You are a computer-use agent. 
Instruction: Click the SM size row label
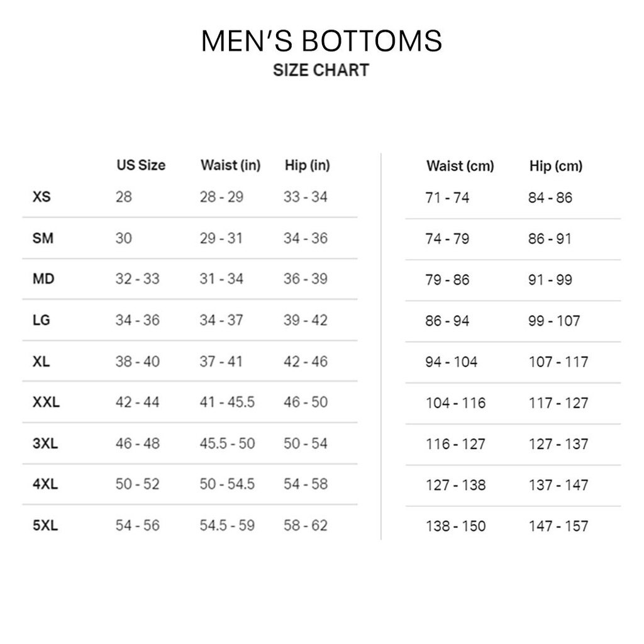(x=43, y=238)
